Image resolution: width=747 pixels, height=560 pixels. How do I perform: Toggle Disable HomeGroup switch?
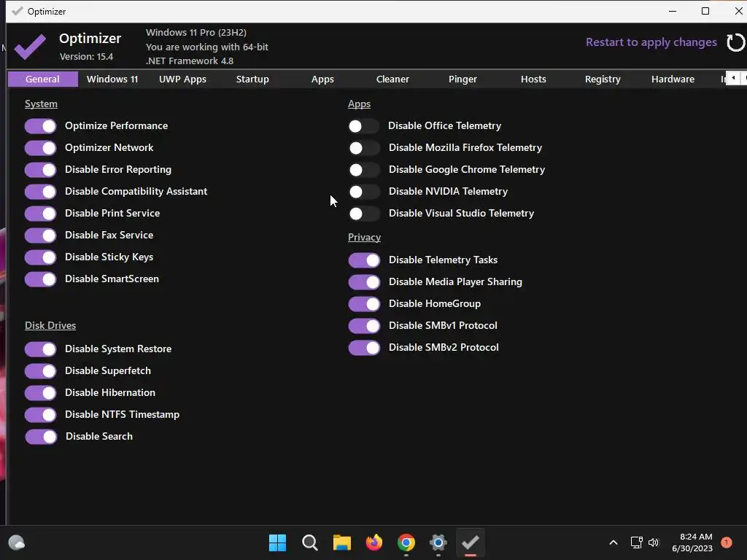coord(364,304)
